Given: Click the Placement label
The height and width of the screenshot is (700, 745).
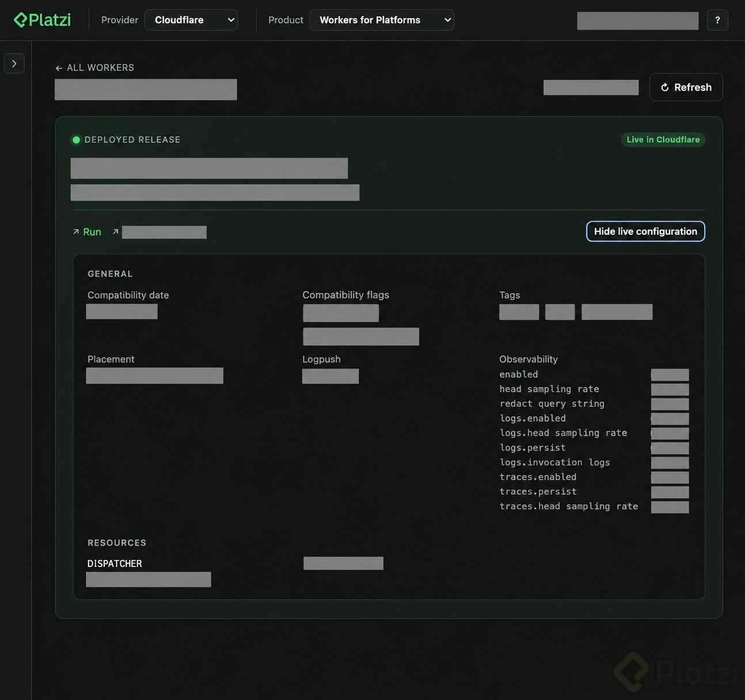Looking at the screenshot, I should tap(111, 359).
